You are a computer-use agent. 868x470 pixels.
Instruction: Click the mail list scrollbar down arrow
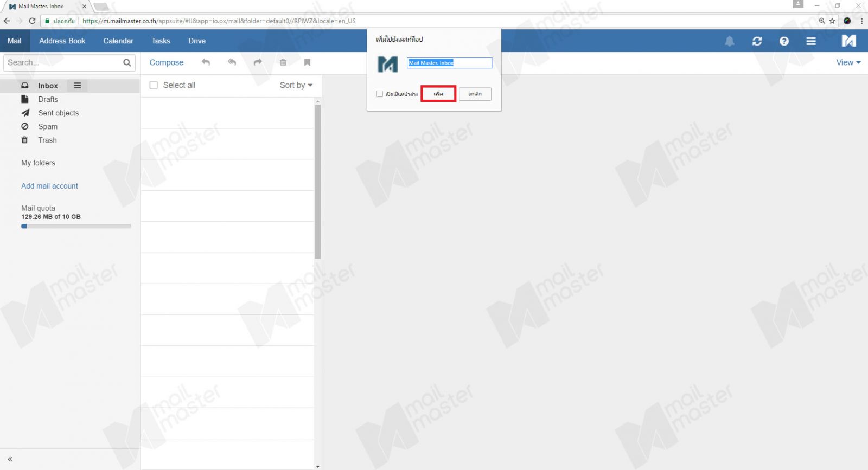[318, 466]
